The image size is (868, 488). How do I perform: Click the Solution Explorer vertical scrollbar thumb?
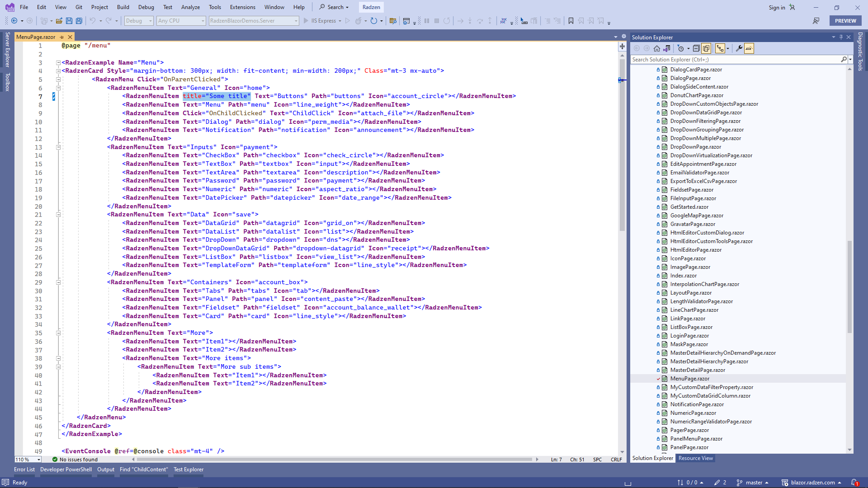849,286
